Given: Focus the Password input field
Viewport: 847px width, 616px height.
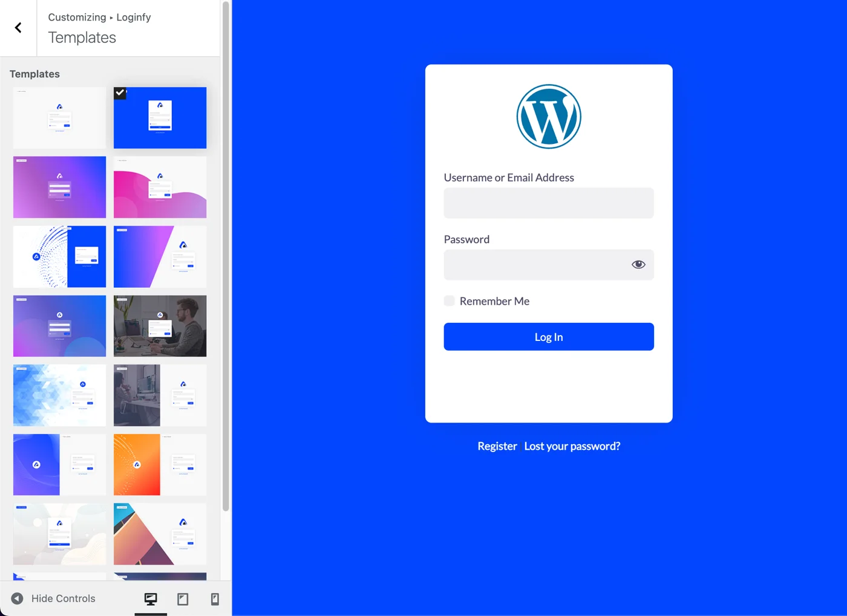Looking at the screenshot, I should (x=549, y=265).
